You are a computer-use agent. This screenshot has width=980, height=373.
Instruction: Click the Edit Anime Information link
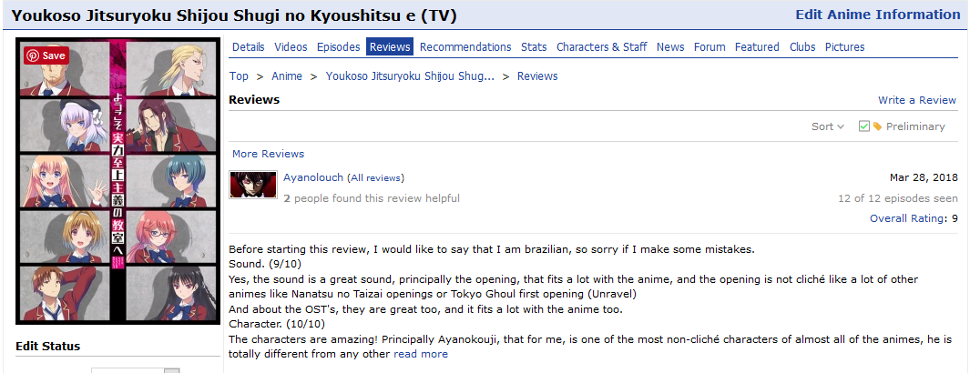coord(877,15)
